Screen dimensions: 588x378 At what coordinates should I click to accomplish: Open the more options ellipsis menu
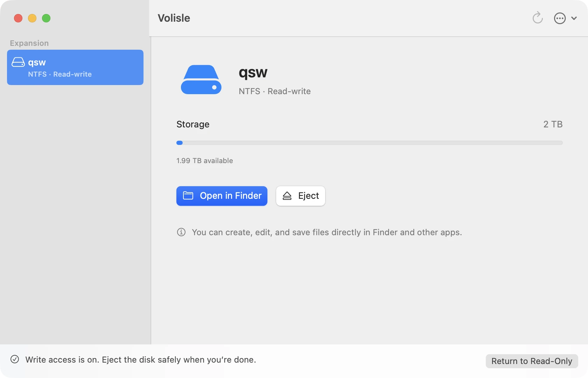pyautogui.click(x=560, y=18)
